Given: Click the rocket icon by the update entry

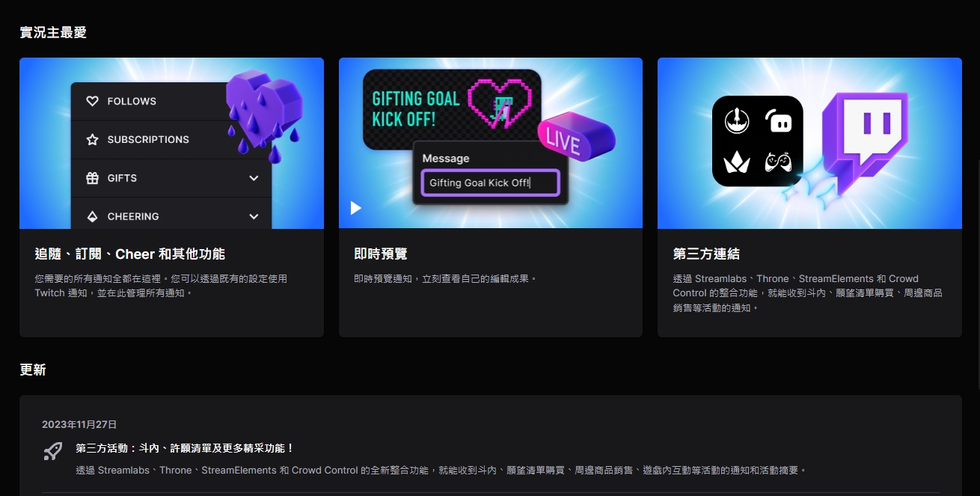Looking at the screenshot, I should (53, 451).
